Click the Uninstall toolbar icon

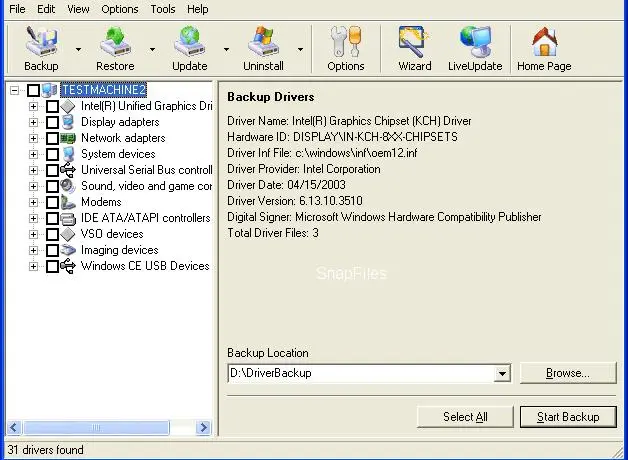point(263,41)
